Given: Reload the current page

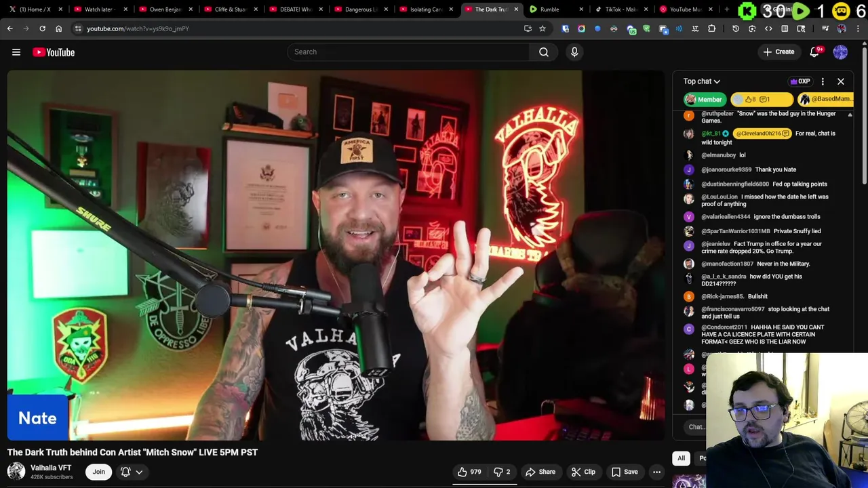Looking at the screenshot, I should (42, 28).
